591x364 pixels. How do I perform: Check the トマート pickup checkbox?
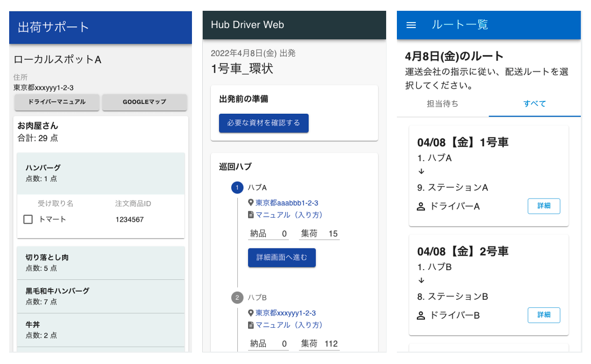(28, 219)
